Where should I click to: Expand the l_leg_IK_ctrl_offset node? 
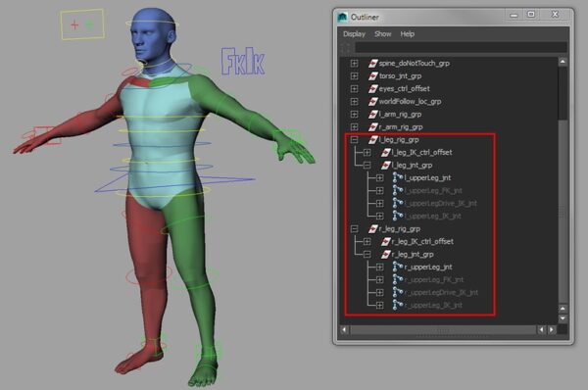point(367,152)
